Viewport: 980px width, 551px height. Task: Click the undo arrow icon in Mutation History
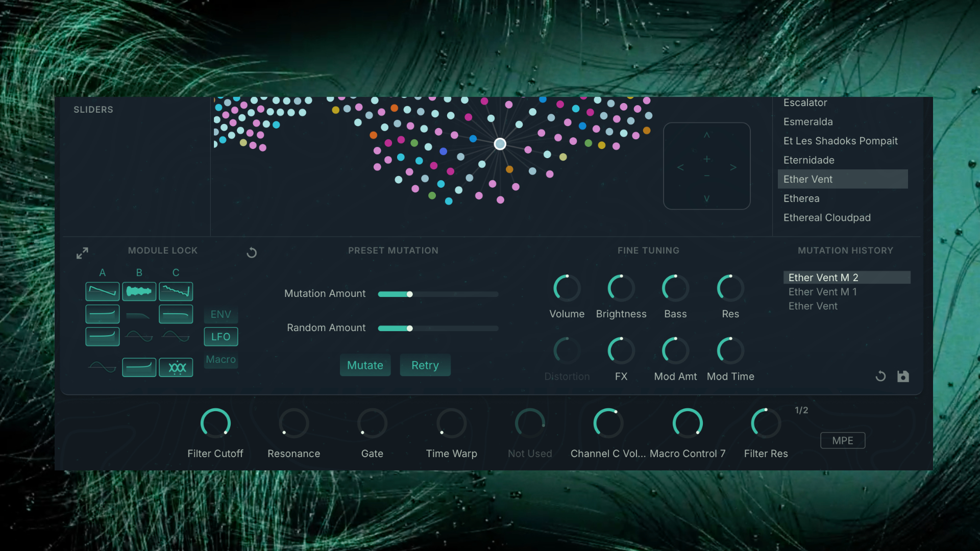pyautogui.click(x=880, y=377)
